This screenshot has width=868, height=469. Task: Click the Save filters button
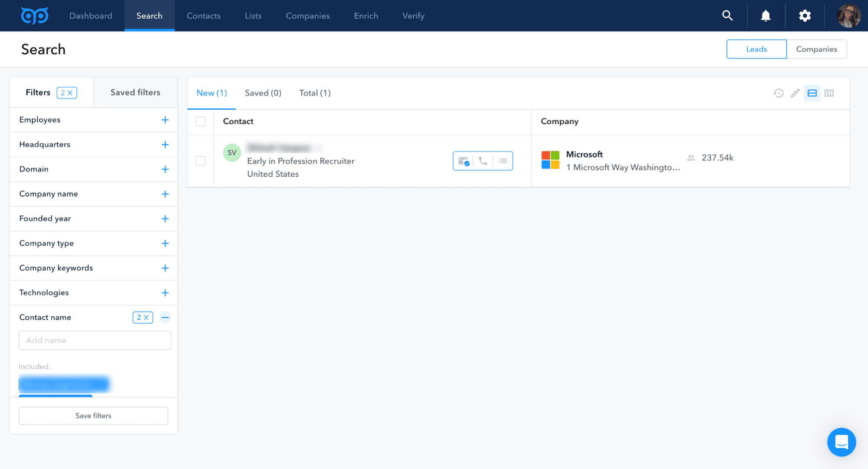[x=93, y=416]
